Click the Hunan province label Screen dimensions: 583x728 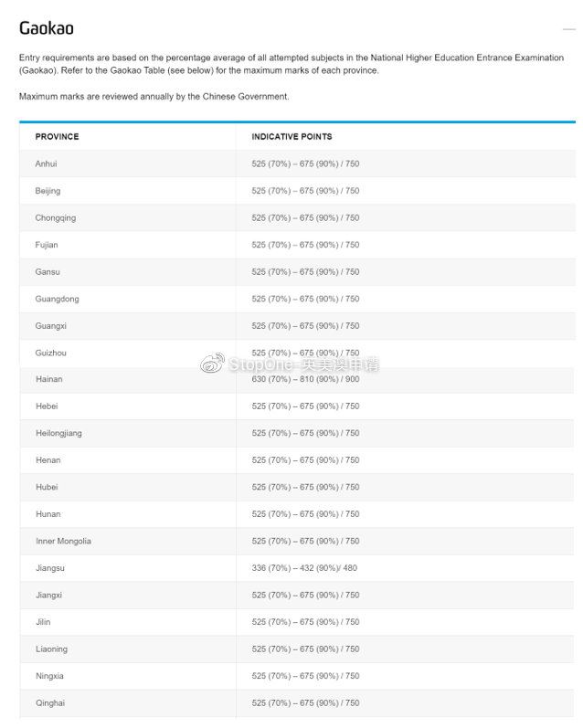[x=48, y=514]
